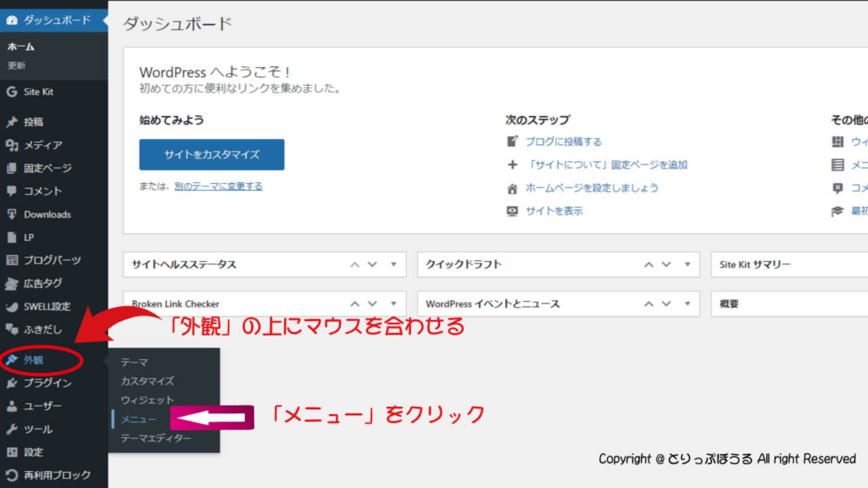Click the plug icon beside プラグイン
Viewport: 868px width, 488px height.
pyautogui.click(x=12, y=383)
